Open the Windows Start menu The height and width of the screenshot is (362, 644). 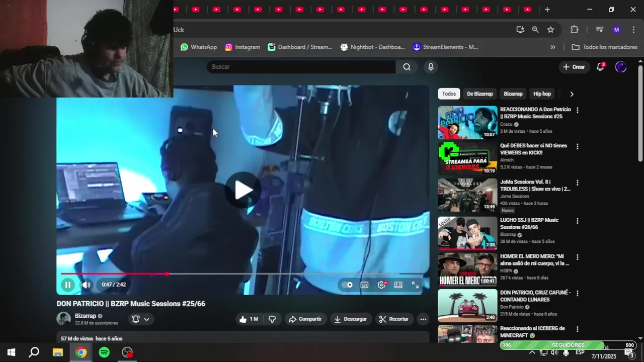click(x=11, y=352)
